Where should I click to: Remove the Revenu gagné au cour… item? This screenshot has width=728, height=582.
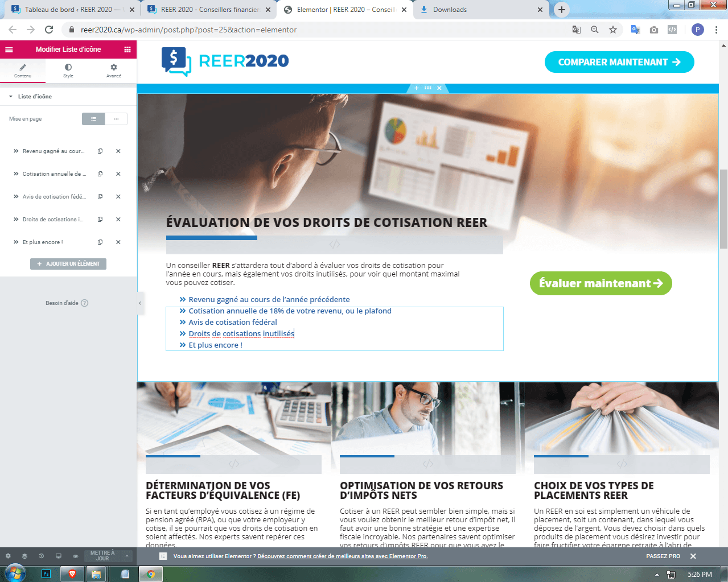[118, 151]
